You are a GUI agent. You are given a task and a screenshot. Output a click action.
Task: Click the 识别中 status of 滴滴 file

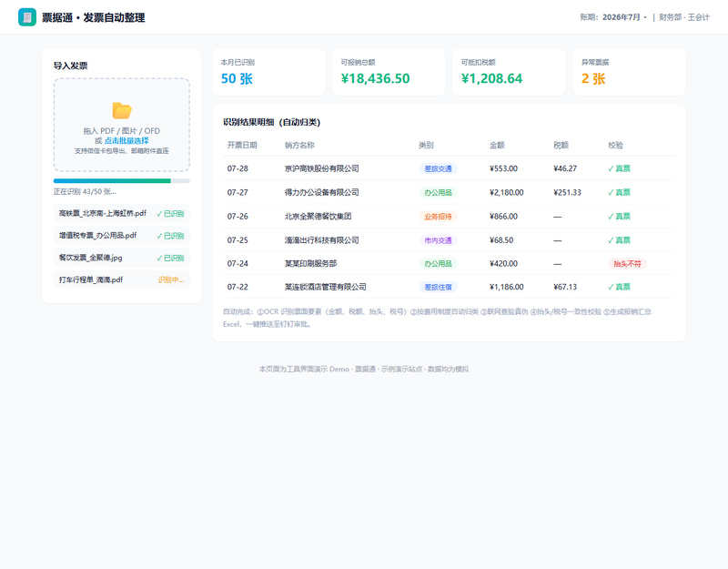tap(171, 279)
